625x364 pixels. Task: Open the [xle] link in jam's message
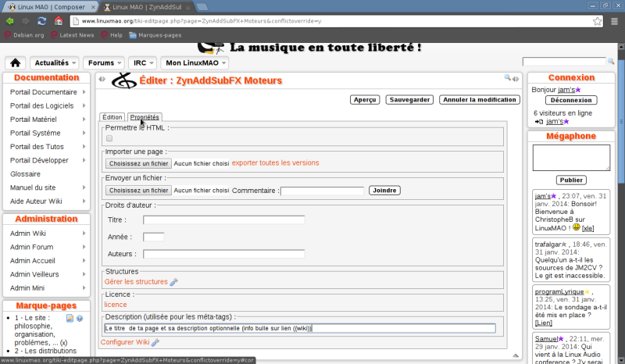tap(587, 228)
